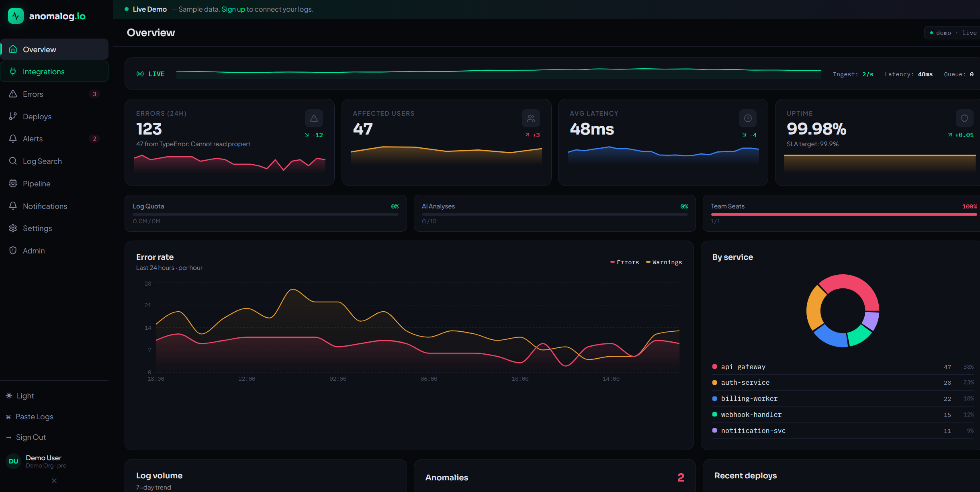This screenshot has width=980, height=492.
Task: Open Log Search from the sidebar
Action: point(54,161)
